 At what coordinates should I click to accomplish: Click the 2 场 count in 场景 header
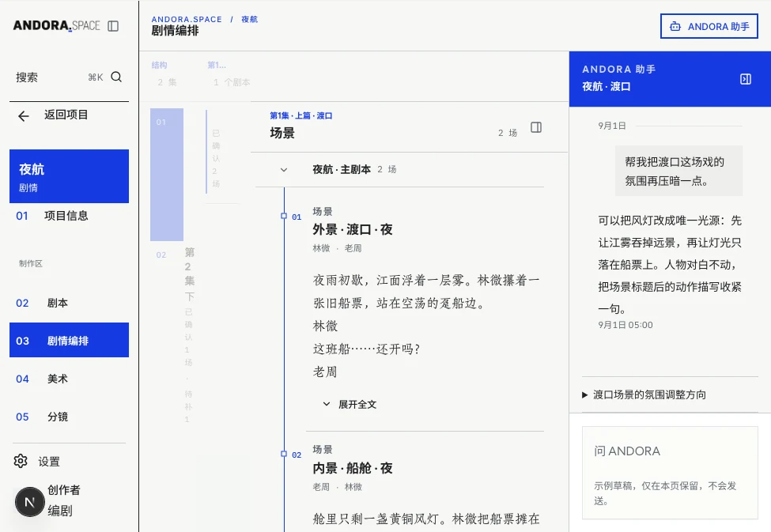point(508,133)
